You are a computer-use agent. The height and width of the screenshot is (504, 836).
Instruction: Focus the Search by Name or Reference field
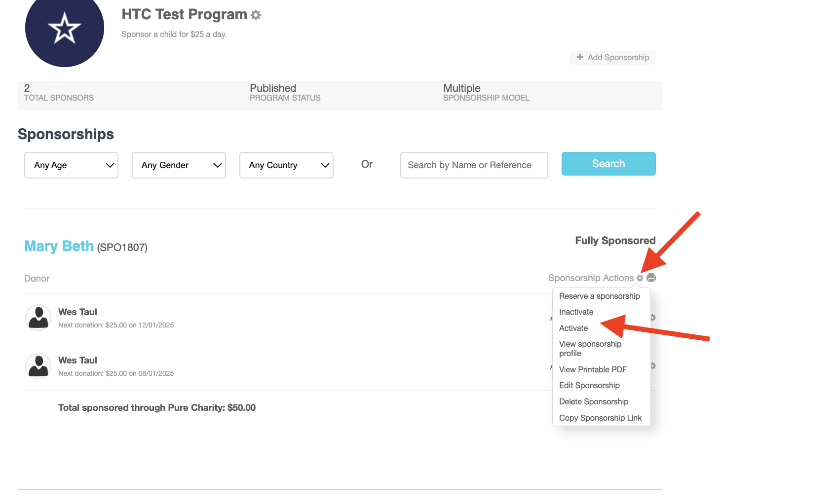tap(474, 165)
